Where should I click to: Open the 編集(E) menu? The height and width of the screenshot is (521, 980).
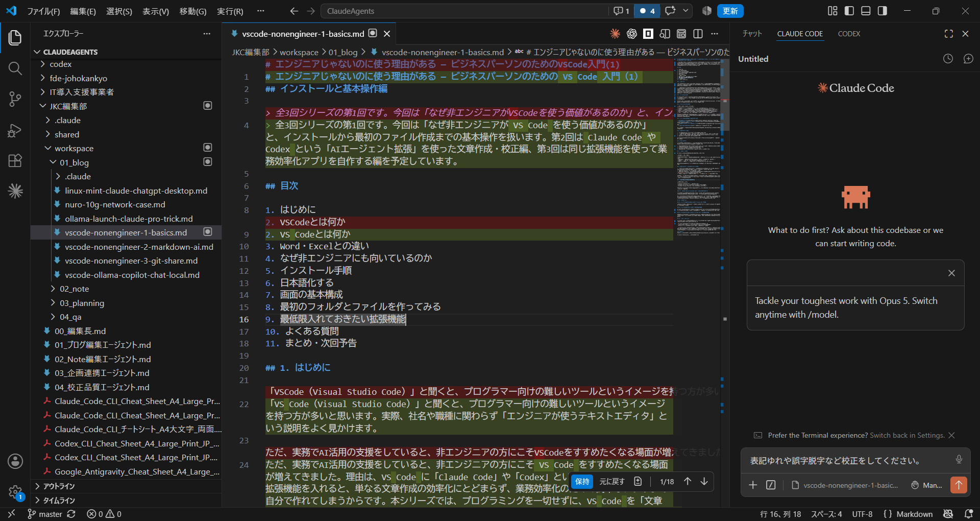coord(83,11)
